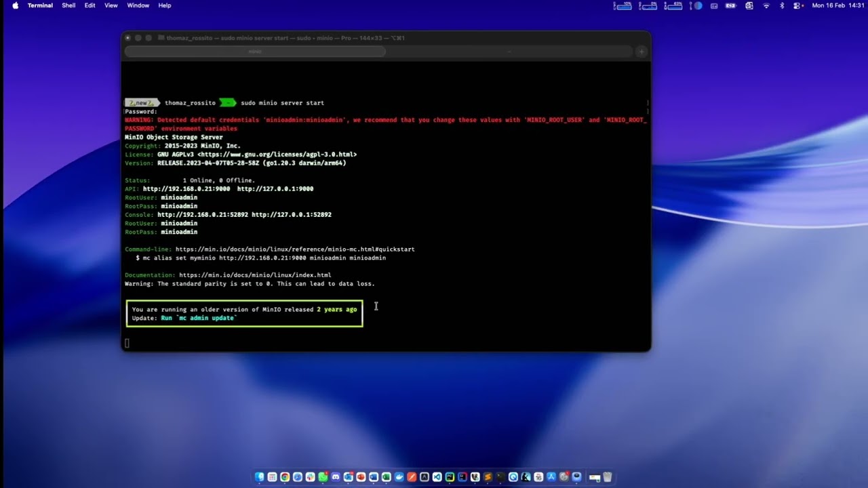The image size is (868, 488).
Task: Open Sublime Text from the dock
Action: click(x=488, y=477)
